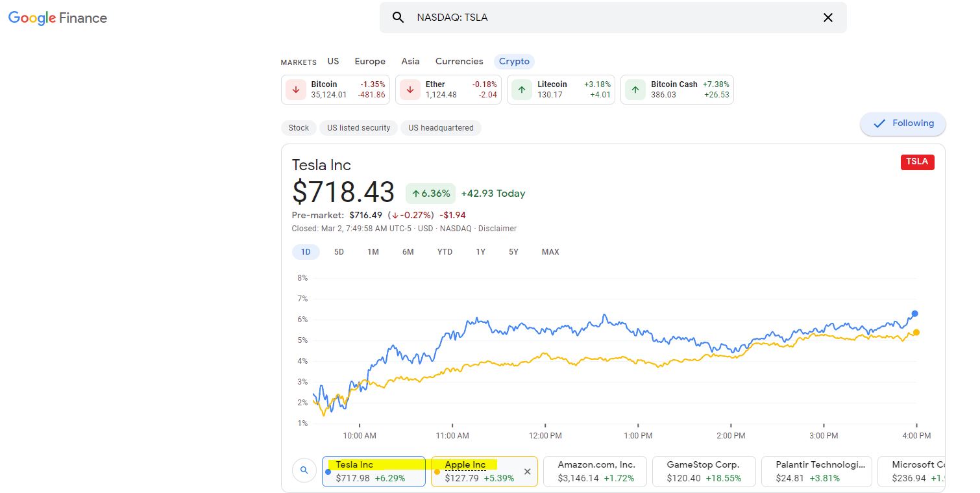Image resolution: width=980 pixels, height=493 pixels.
Task: Click the 6.36% change badge
Action: click(430, 194)
